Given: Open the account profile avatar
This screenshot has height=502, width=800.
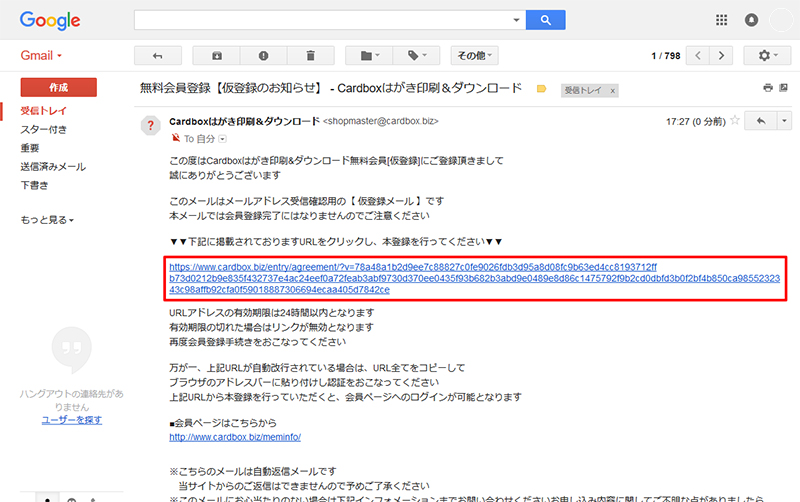Looking at the screenshot, I should 781,20.
